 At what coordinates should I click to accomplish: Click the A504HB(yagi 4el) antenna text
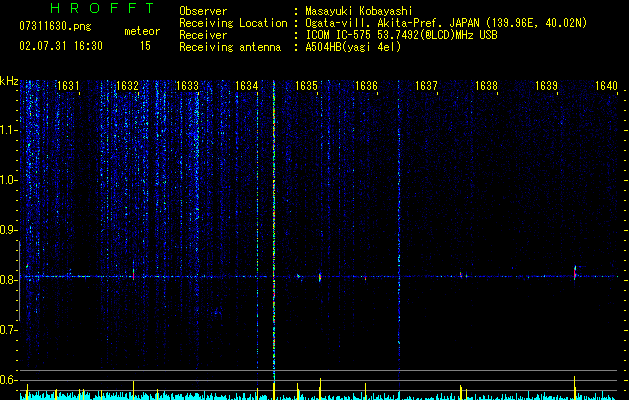point(353,47)
